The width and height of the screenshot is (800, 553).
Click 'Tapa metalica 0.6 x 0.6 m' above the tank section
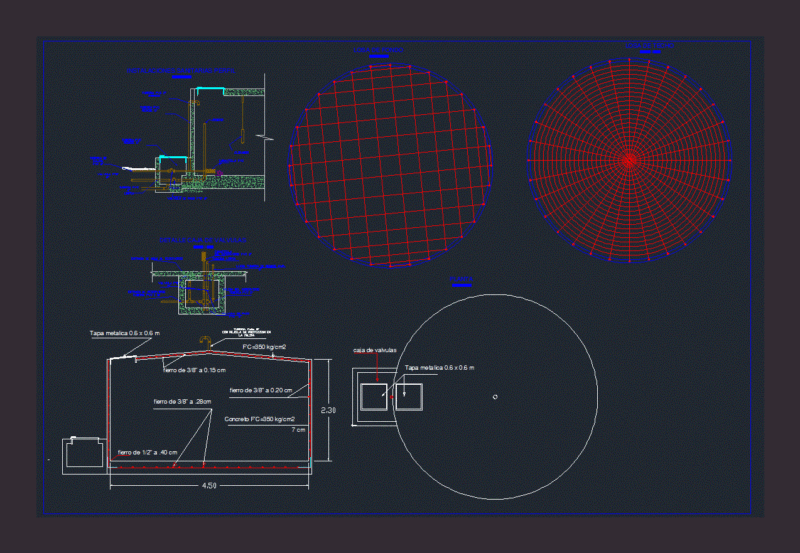(124, 333)
